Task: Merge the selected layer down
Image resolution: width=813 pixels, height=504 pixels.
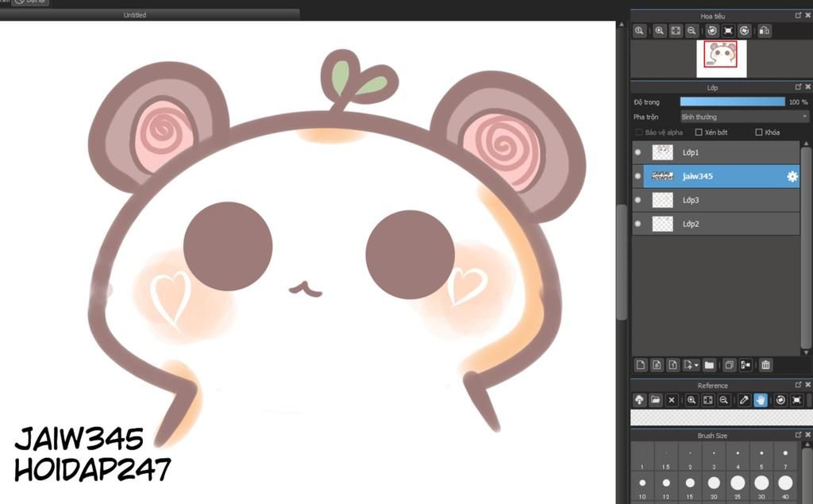Action: point(746,365)
